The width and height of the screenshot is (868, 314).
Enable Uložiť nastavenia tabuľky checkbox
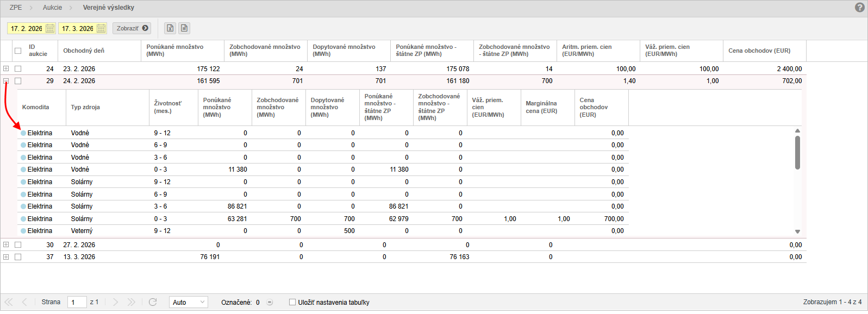292,302
